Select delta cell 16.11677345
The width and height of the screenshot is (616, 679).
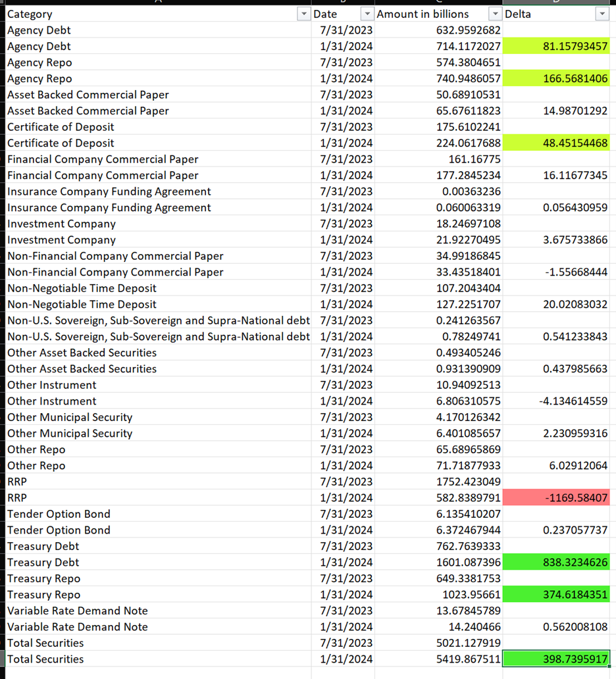(x=556, y=176)
